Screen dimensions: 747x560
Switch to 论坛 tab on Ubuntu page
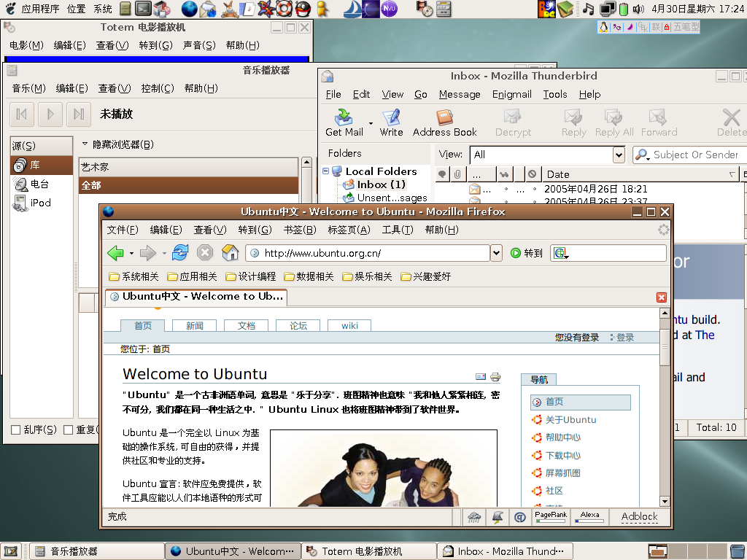(x=298, y=325)
